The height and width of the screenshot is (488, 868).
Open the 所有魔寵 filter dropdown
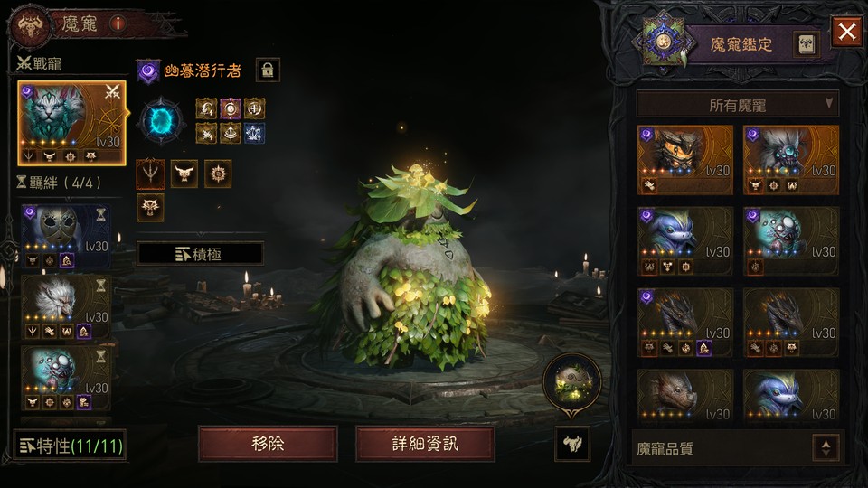pyautogui.click(x=738, y=105)
